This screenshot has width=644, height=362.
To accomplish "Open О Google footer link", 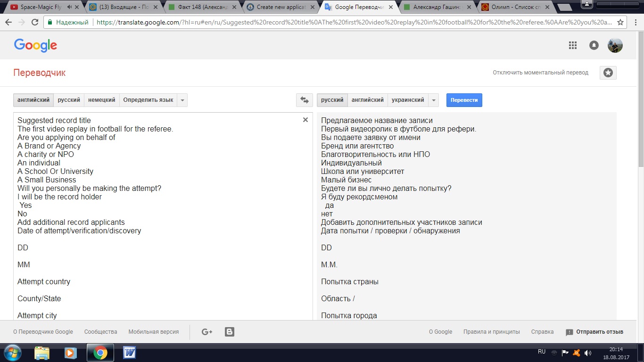I will tap(440, 332).
